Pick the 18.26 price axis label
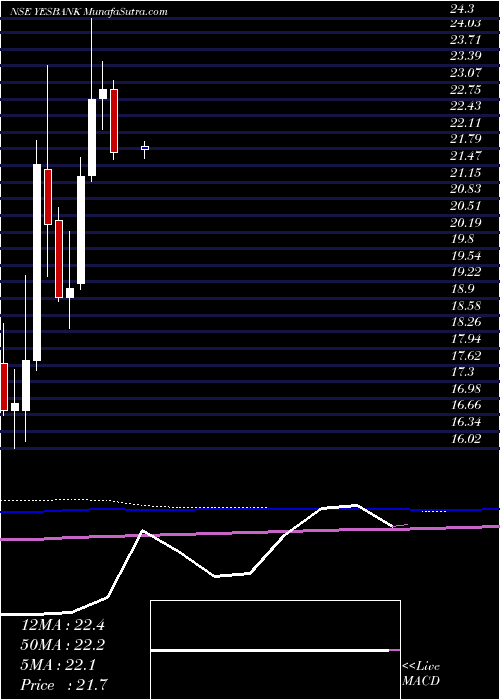Screen dimensions: 500x700 [x=466, y=322]
